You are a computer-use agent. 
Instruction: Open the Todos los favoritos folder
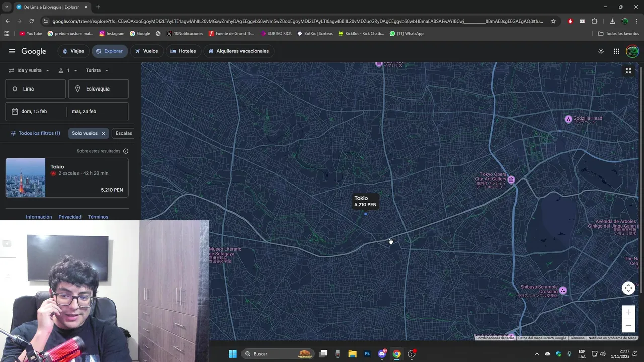point(619,34)
